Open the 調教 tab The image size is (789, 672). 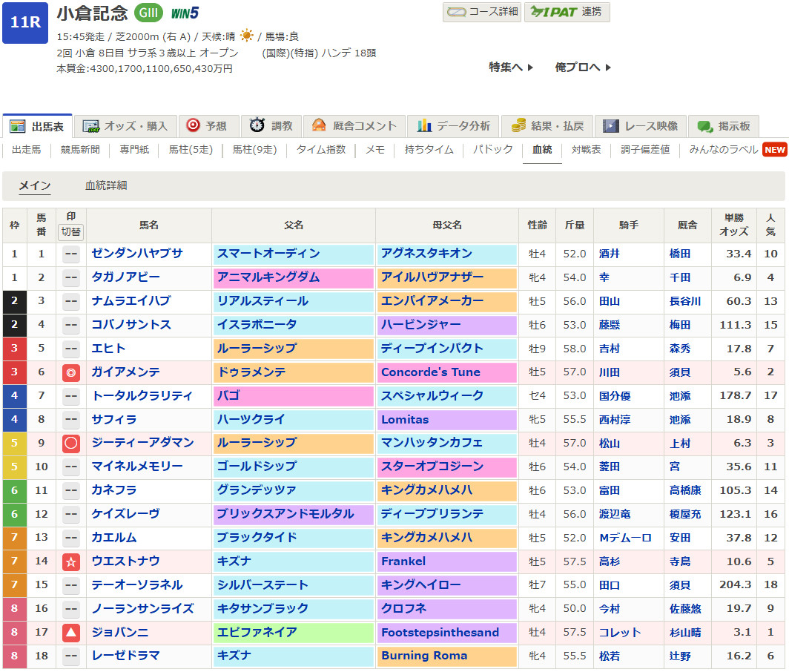tap(271, 126)
